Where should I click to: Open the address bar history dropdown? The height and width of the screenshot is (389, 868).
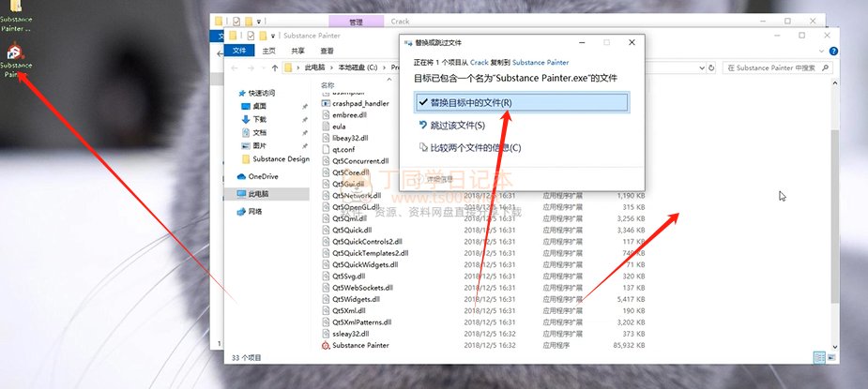point(703,68)
